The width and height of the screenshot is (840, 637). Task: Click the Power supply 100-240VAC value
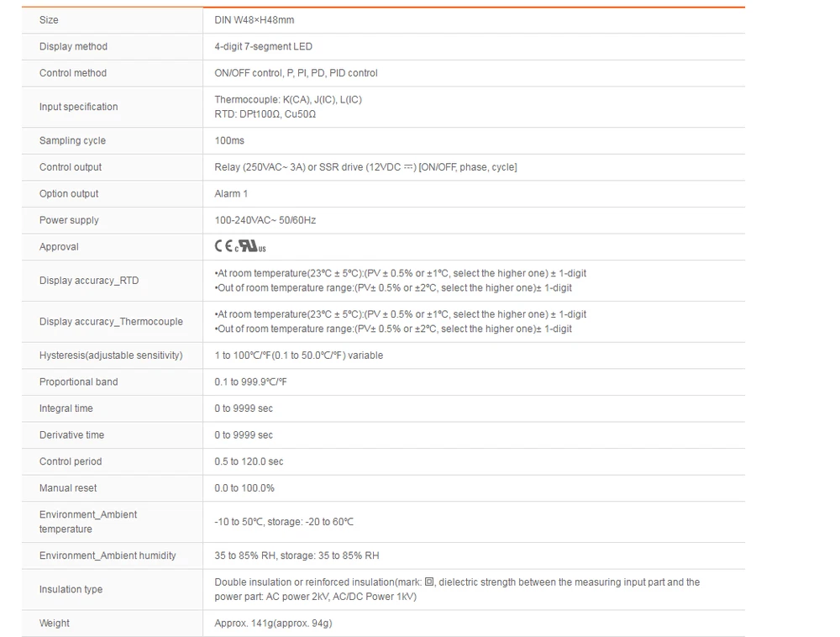265,221
